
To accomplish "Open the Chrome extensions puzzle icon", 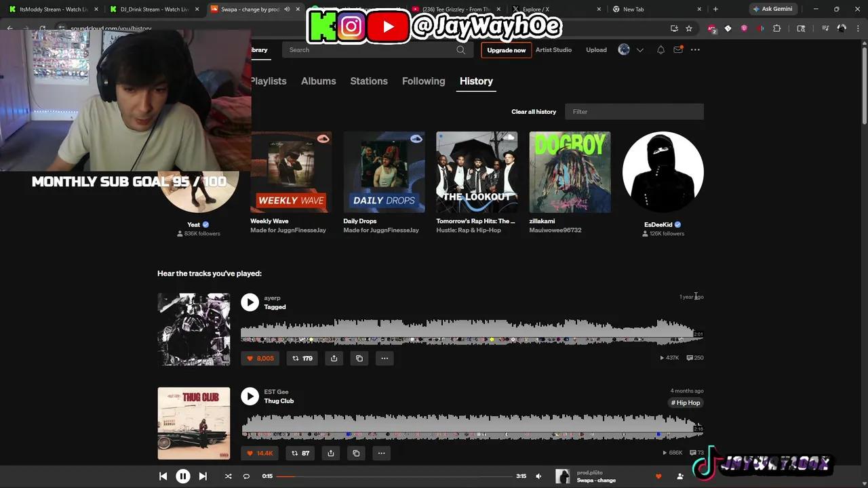I will 777,28.
